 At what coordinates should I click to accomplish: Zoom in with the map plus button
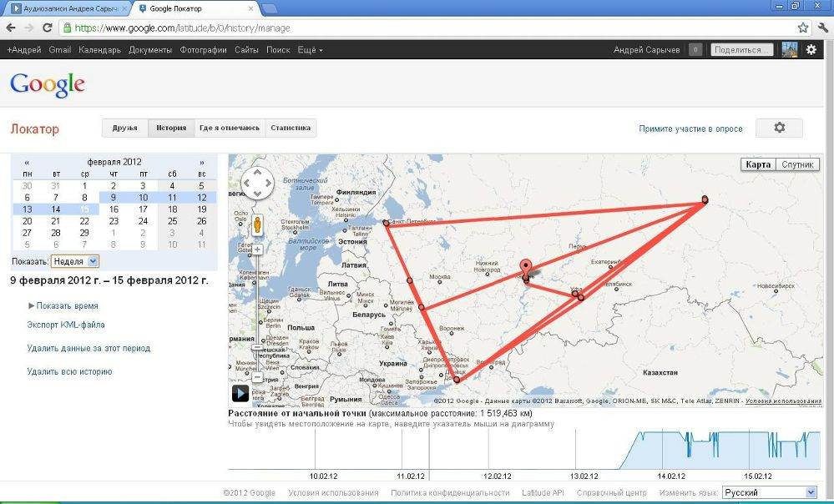click(x=257, y=249)
